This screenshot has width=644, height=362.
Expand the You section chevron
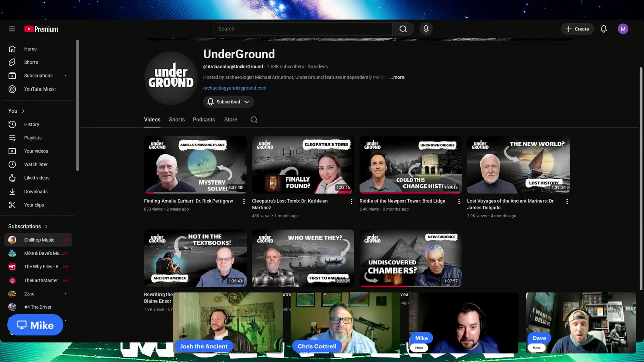tap(23, 111)
